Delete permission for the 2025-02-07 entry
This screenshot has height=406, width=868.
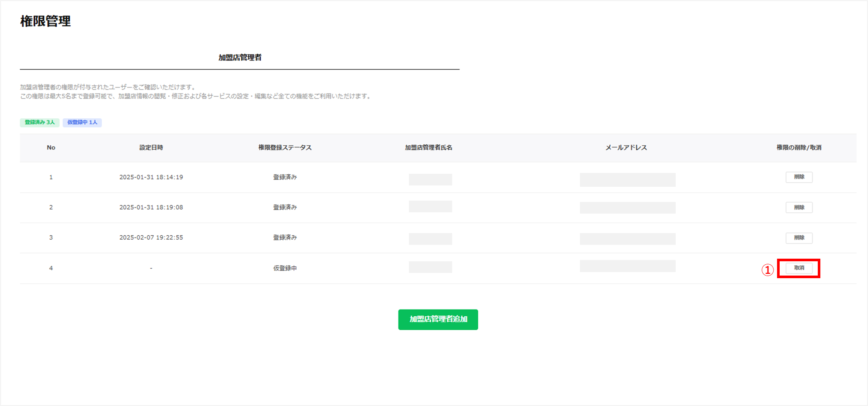click(x=799, y=238)
